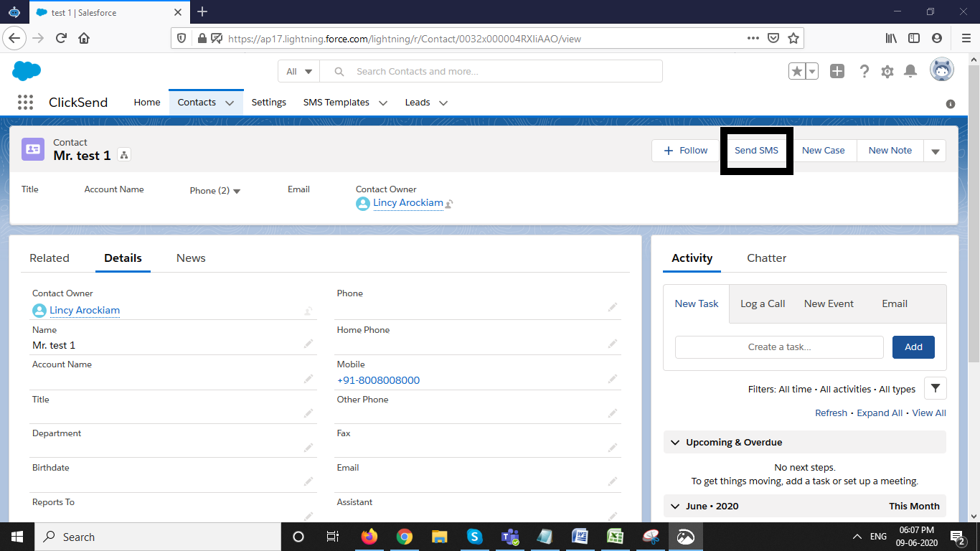Open the Salesforce App Launcher waffle icon
The height and width of the screenshot is (551, 980).
25,102
